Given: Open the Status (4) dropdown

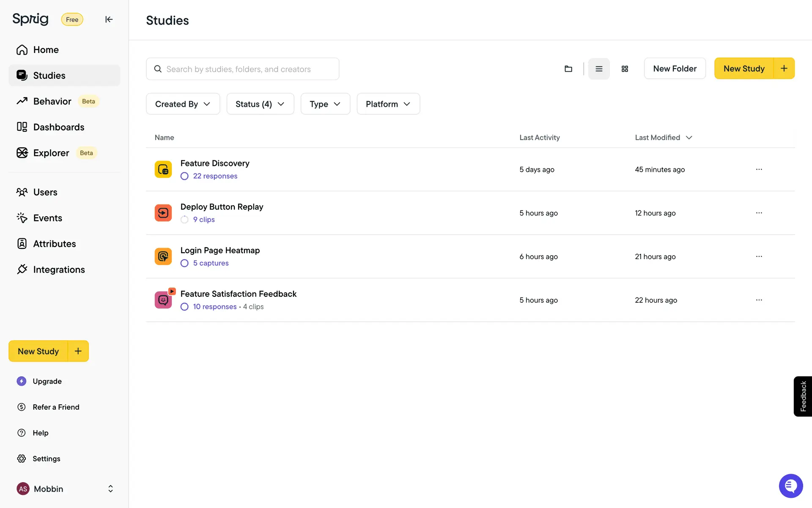Looking at the screenshot, I should coord(260,104).
